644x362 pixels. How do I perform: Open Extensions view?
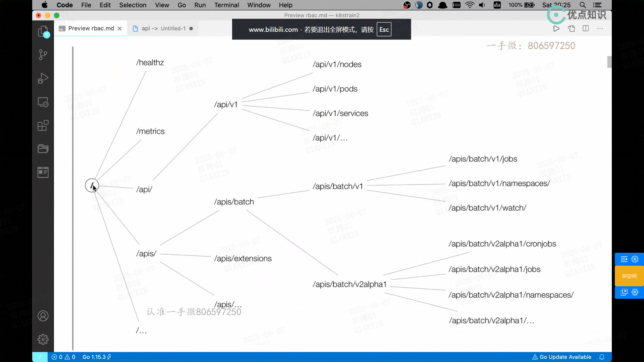43,125
